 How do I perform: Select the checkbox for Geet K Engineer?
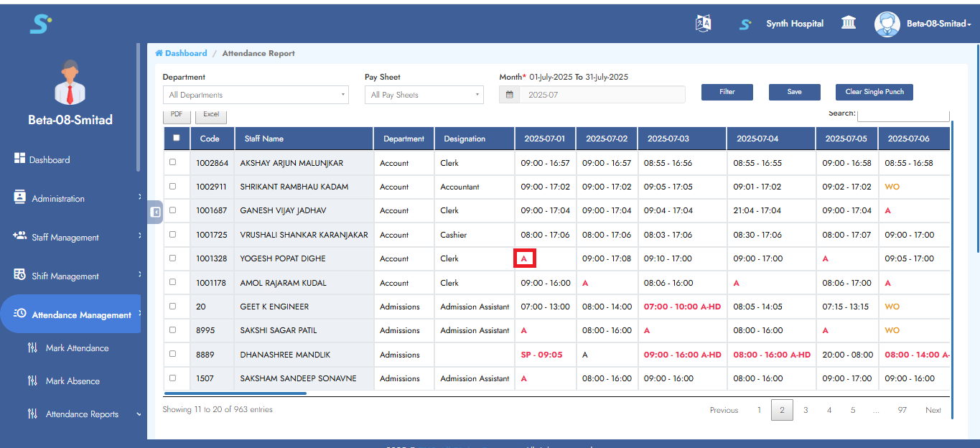(172, 306)
